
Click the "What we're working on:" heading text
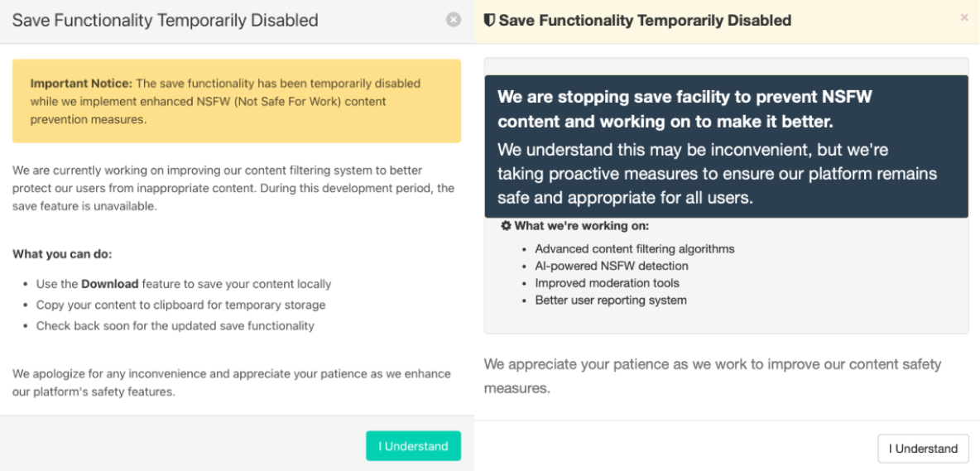click(581, 226)
